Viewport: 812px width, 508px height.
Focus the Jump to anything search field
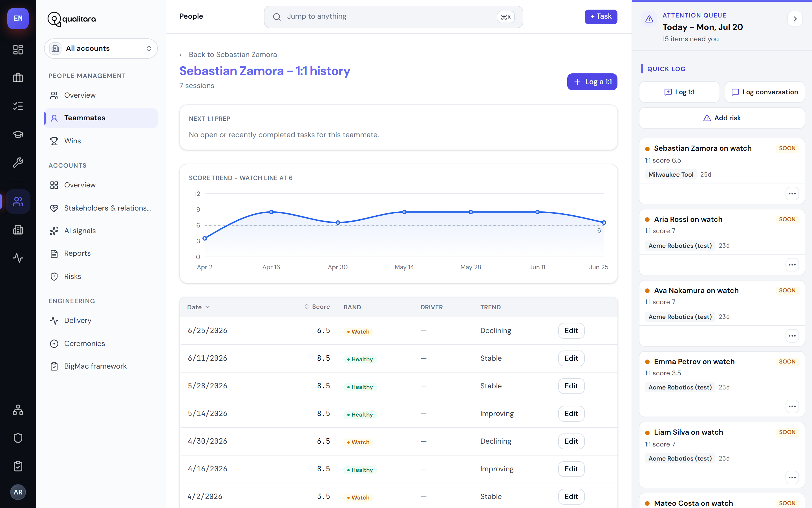(393, 17)
